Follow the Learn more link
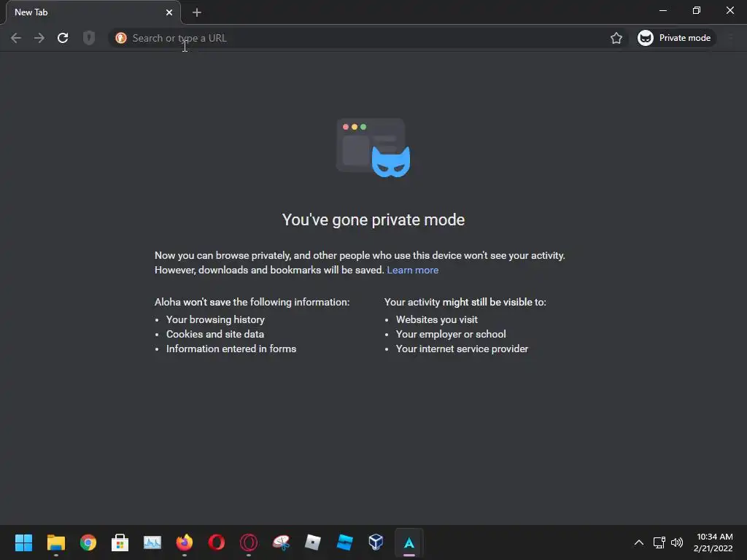This screenshot has height=560, width=747. point(413,270)
